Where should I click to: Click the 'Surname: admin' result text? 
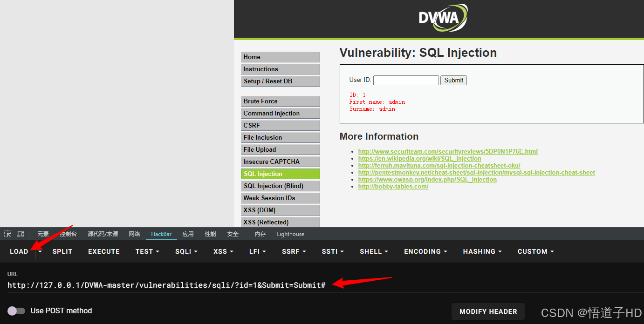point(372,109)
